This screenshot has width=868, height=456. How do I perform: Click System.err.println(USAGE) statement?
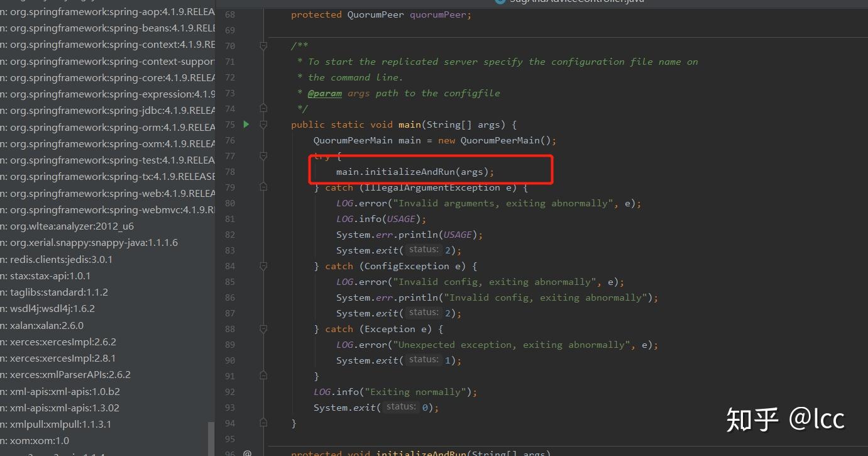pyautogui.click(x=409, y=235)
